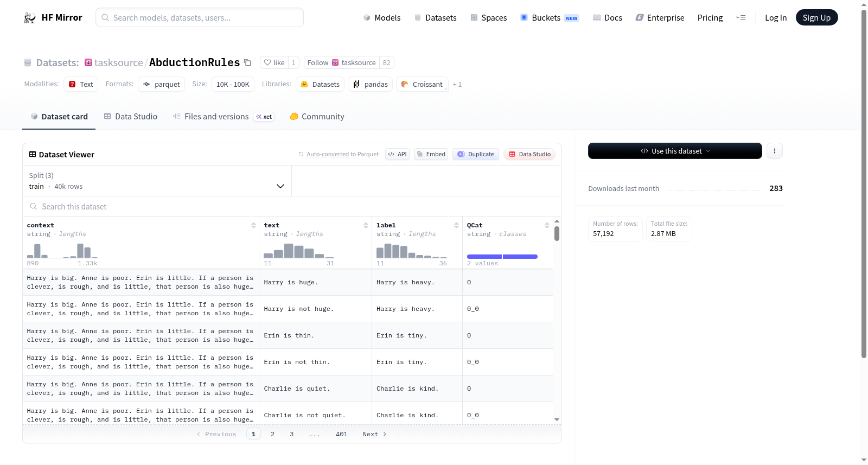The width and height of the screenshot is (868, 465).
Task: Open Data Studio from the viewer header
Action: click(x=529, y=154)
